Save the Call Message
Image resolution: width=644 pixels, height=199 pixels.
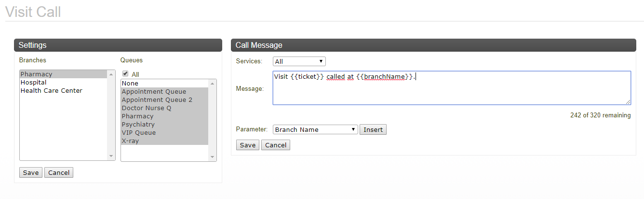point(248,145)
